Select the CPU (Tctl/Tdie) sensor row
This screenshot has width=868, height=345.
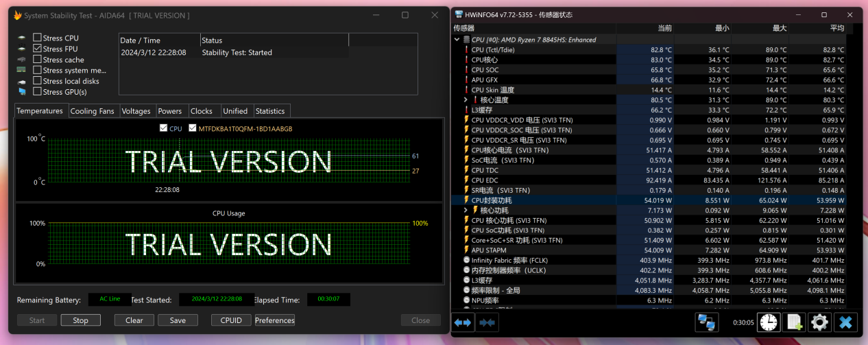tap(649, 50)
